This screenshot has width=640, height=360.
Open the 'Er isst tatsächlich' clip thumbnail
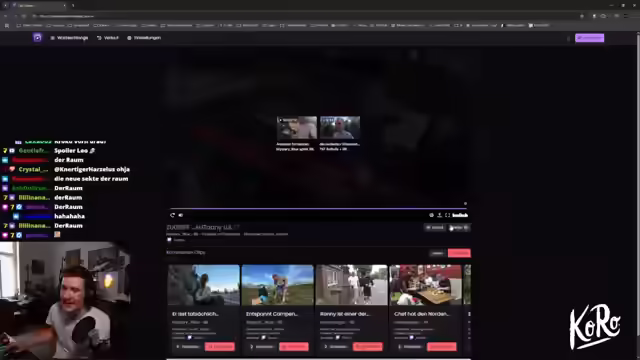pyautogui.click(x=204, y=285)
